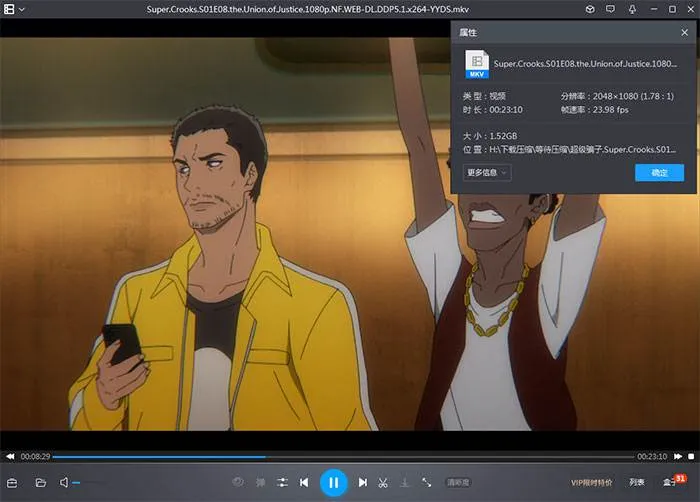
Task: Click the MKV file icon in properties
Action: click(477, 64)
